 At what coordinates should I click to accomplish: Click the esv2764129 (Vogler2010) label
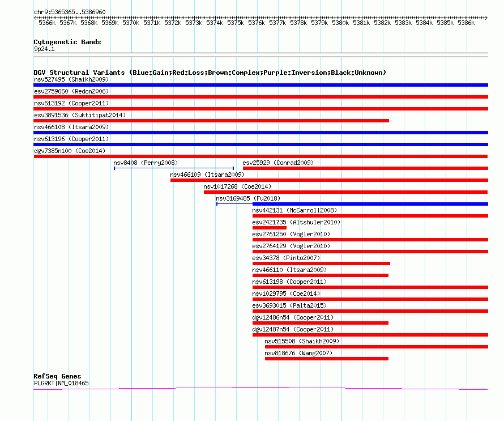pos(291,246)
